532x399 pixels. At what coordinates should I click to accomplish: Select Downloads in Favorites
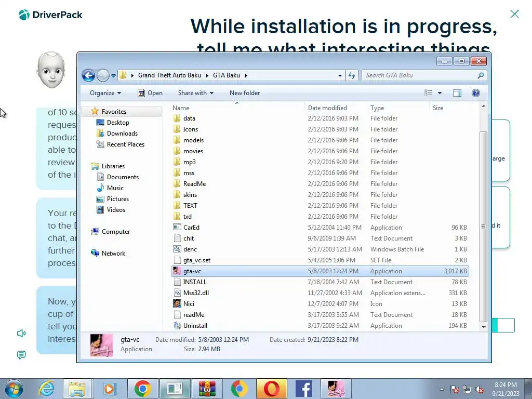(x=122, y=134)
